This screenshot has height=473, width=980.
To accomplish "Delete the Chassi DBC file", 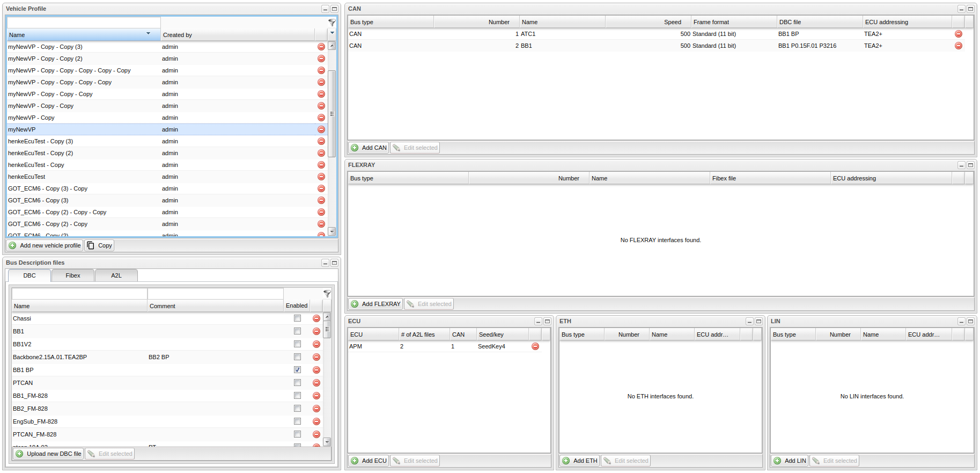I will (x=316, y=318).
